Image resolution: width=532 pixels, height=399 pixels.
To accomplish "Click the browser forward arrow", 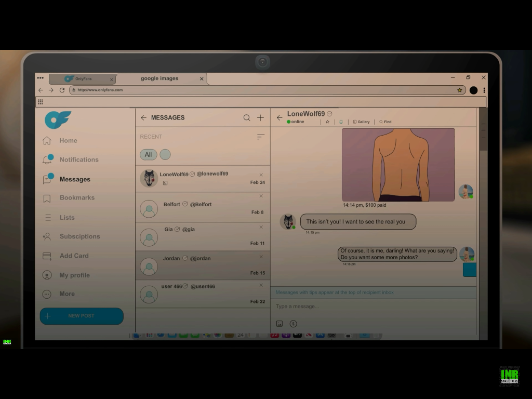I will (x=51, y=90).
